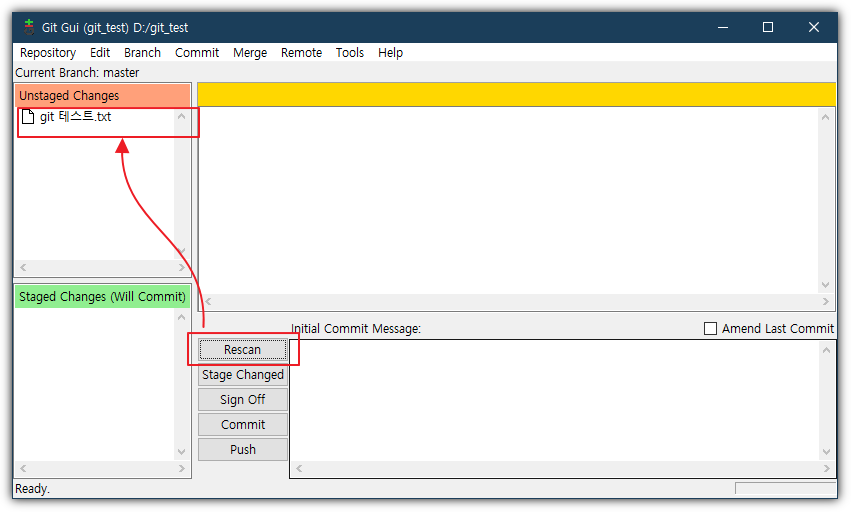Click the Current Branch: master label
The width and height of the screenshot is (851, 512).
pos(77,73)
